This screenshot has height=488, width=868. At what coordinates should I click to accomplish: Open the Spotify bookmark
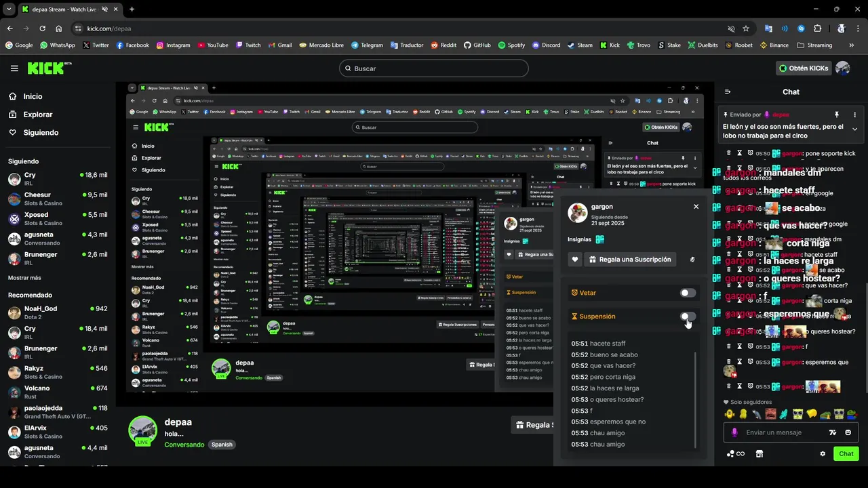point(511,45)
